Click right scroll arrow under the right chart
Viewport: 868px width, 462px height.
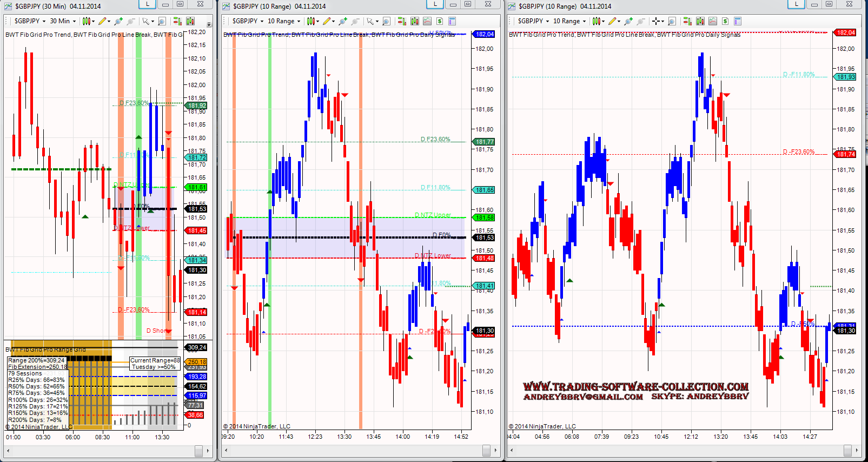pos(856,450)
